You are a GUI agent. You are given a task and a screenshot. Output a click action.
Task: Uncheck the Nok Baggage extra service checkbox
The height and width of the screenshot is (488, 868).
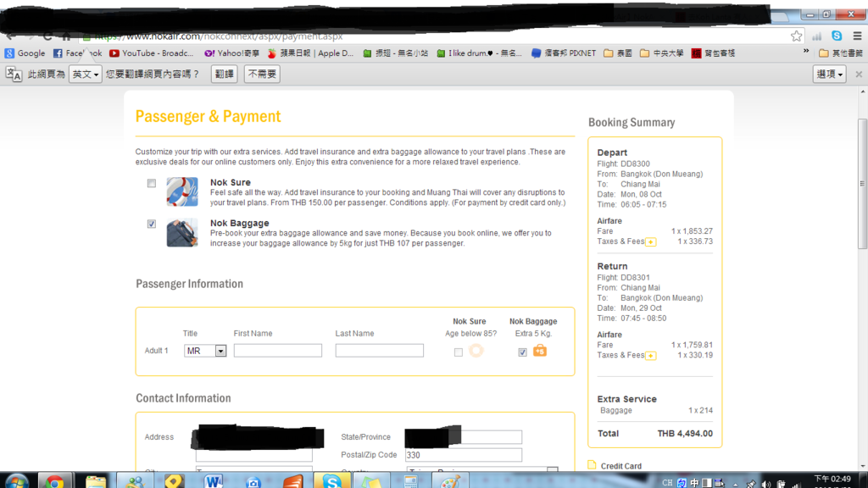click(152, 224)
